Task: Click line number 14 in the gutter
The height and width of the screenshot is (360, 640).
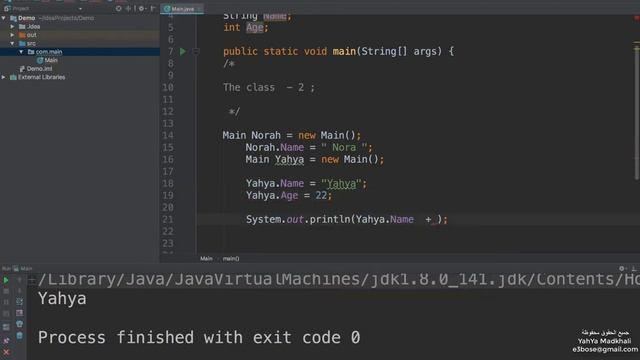Action: coord(168,135)
